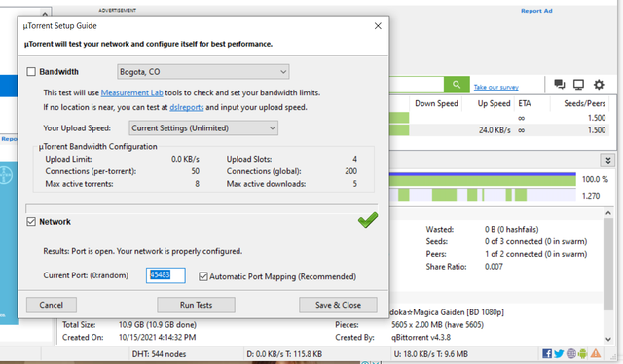
Task: Click the Wasted '0 B (0 hashfails)' value
Action: (x=511, y=230)
